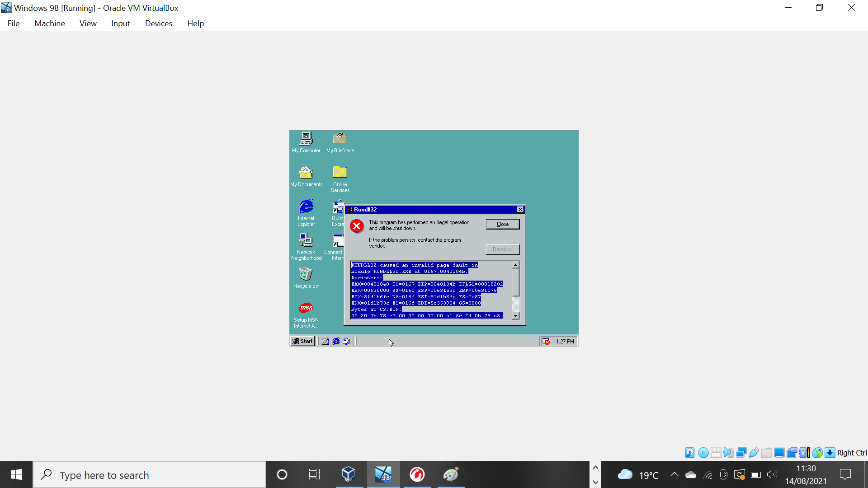868x488 pixels.
Task: Select the Recycle Bin icon
Action: pos(306,274)
